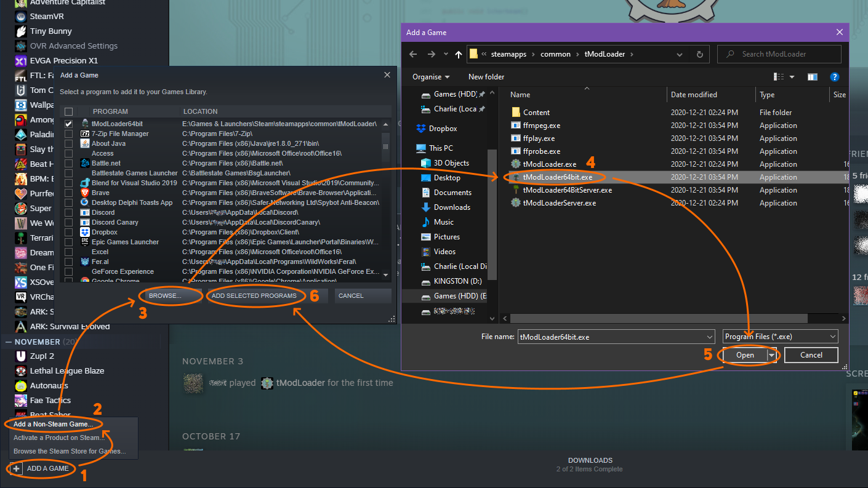The width and height of the screenshot is (868, 488).
Task: Open the Program Files (*.exe) file type dropdown
Action: (780, 337)
